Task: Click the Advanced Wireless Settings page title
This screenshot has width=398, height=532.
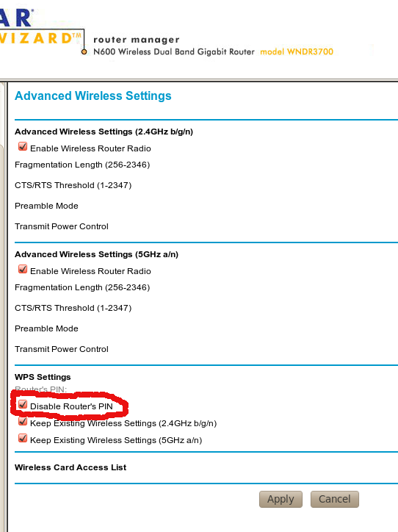Action: tap(93, 96)
